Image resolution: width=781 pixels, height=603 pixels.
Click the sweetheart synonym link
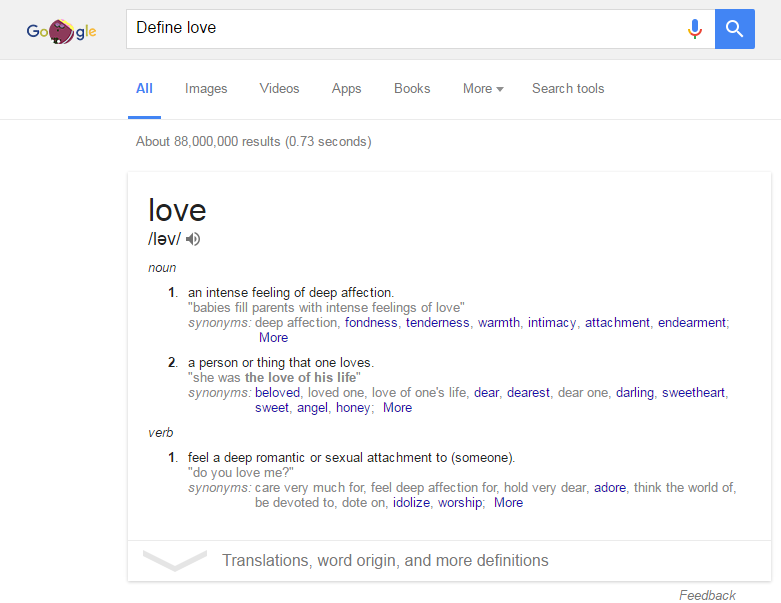tap(693, 393)
